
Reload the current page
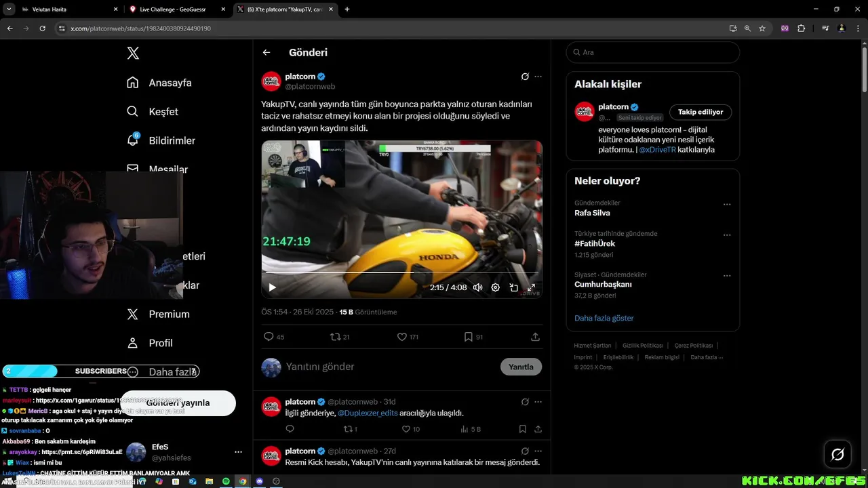[42, 28]
